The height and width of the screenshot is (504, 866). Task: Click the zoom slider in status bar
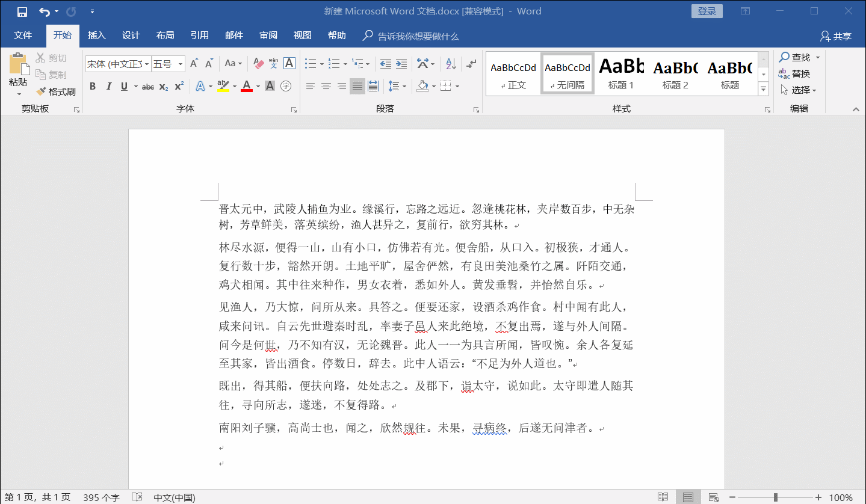pos(775,497)
